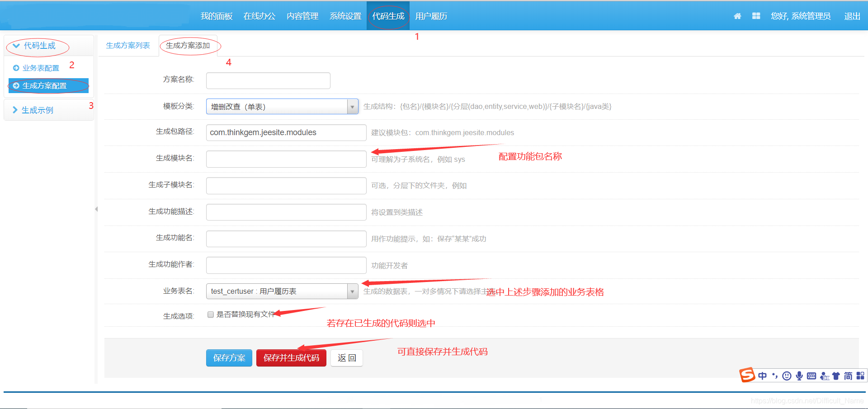Viewport: 868px width, 409px height.
Task: Click the microphone voice input icon
Action: [799, 376]
